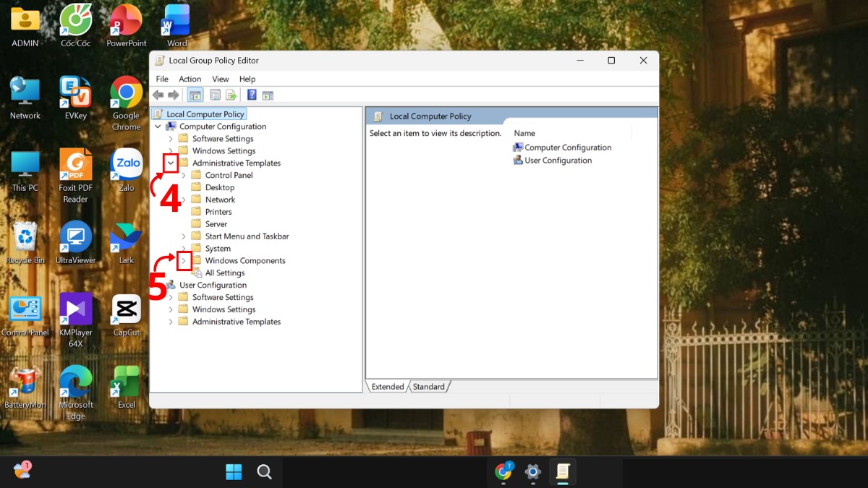Viewport: 868px width, 488px height.
Task: Open the Local Computer Policy icon in the right pane header
Action: click(379, 116)
